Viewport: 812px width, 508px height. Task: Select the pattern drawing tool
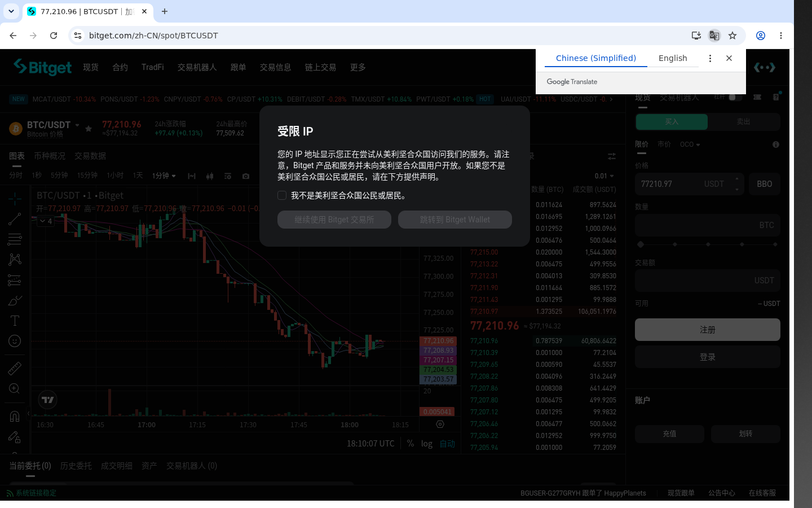(15, 259)
